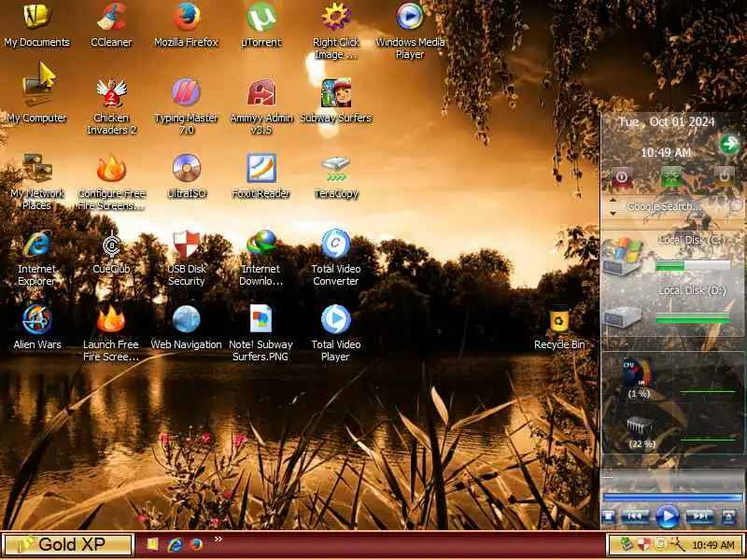Launch Firefox from quick launch bar
This screenshot has height=560, width=747.
(196, 544)
